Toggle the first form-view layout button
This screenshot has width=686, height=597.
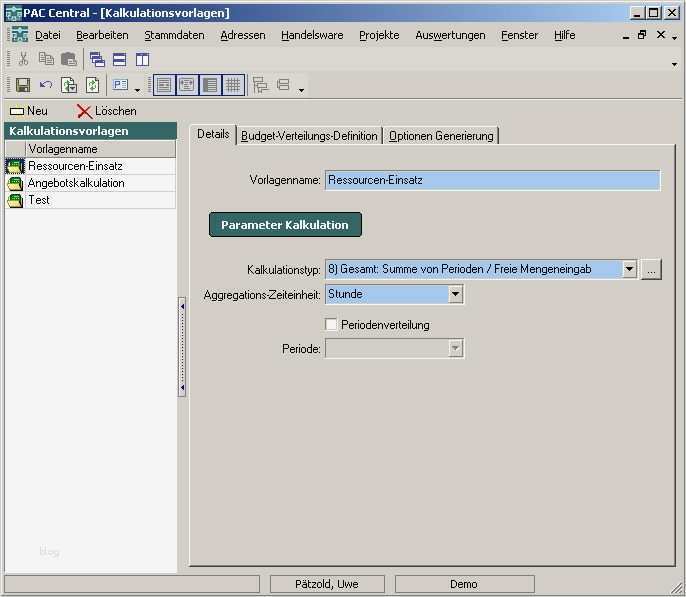click(x=164, y=85)
